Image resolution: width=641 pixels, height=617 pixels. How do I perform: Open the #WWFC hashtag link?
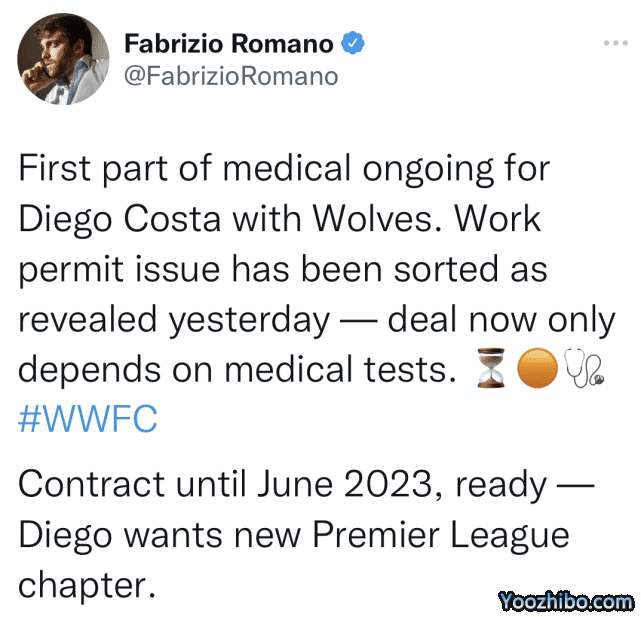tap(88, 420)
